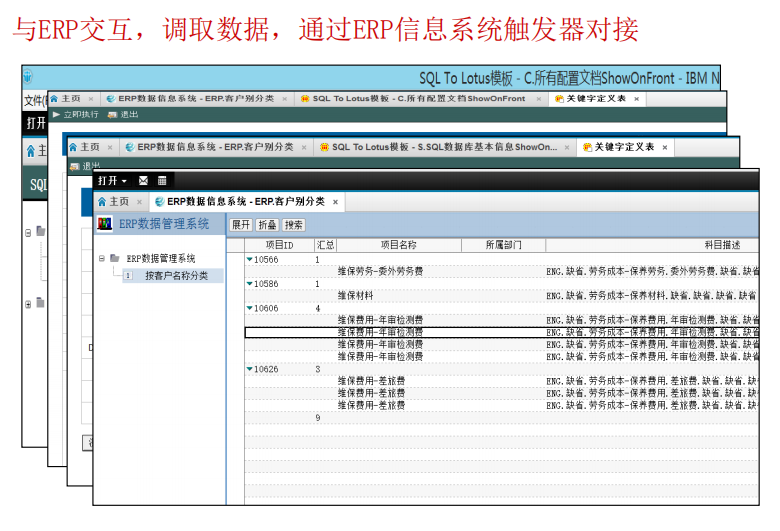This screenshot has width=780, height=531.
Task: Select the 维保材料 row
Action: (501, 296)
